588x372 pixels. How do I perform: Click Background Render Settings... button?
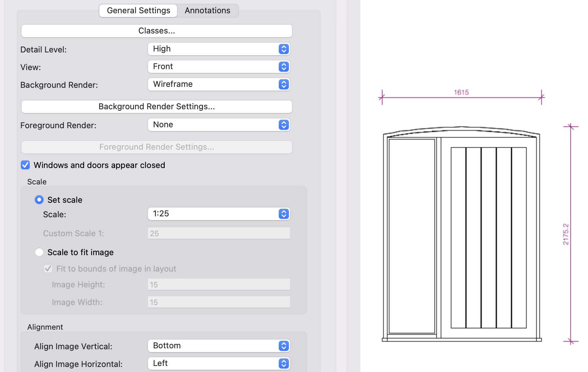[156, 107]
